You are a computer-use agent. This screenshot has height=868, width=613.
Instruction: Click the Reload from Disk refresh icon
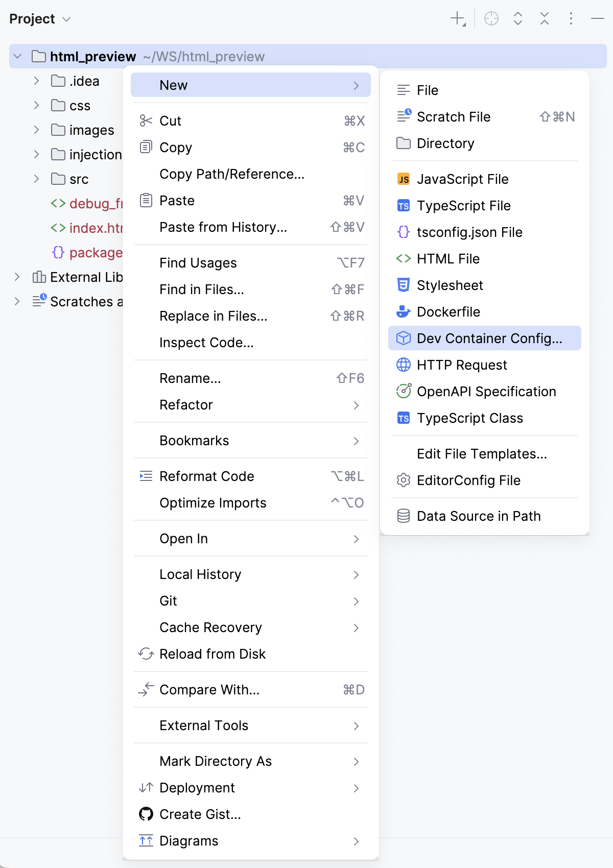click(146, 654)
